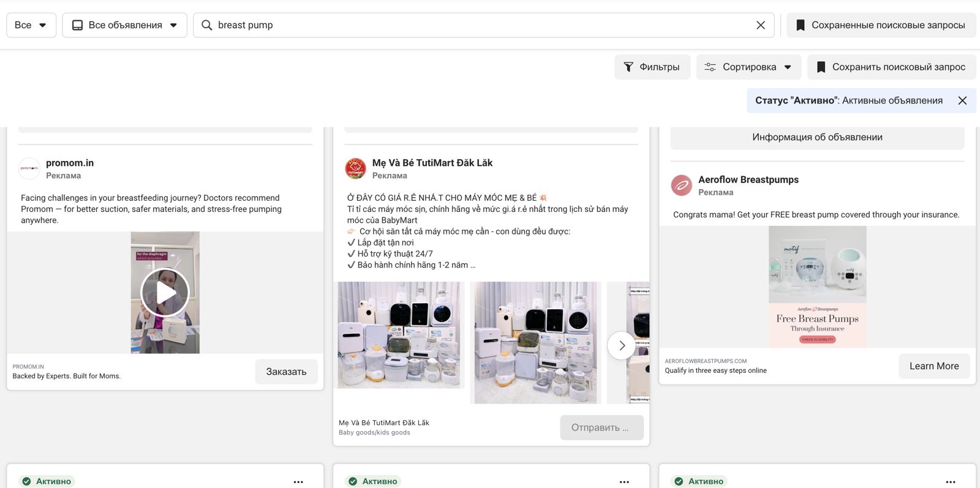
Task: Open Mẹ Và Bé TutiMart Đăk Lăk link
Action: point(432,163)
